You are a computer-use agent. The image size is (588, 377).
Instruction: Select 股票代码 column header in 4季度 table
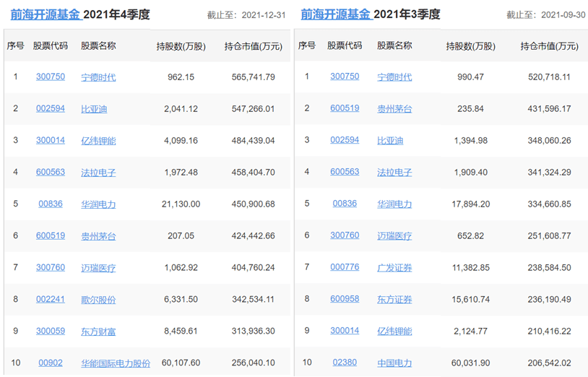[51, 45]
